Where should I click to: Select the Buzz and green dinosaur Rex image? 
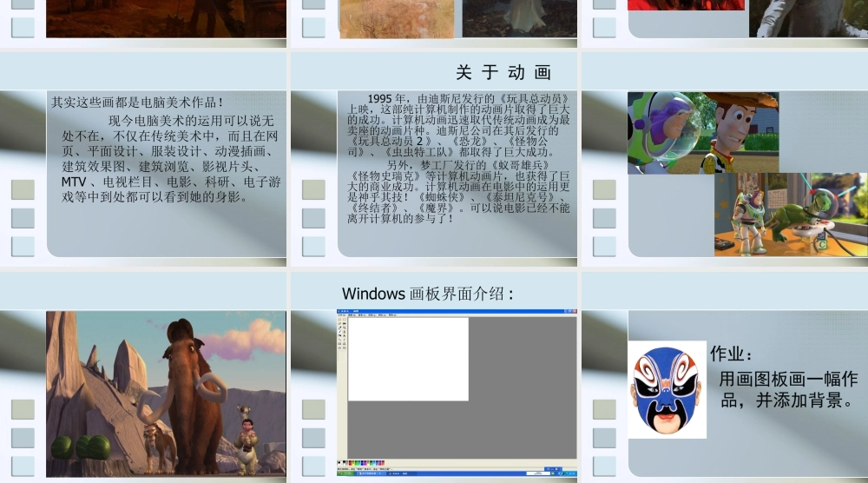click(x=791, y=215)
